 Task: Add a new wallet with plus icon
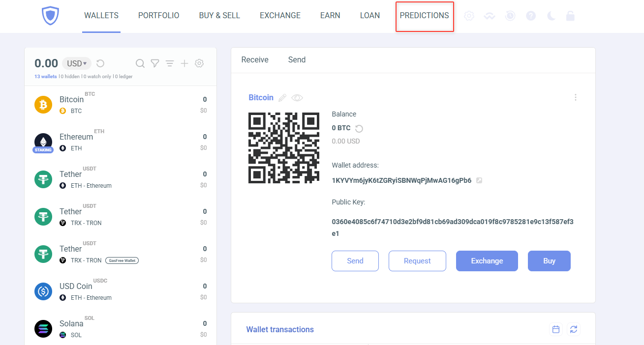[x=184, y=63]
